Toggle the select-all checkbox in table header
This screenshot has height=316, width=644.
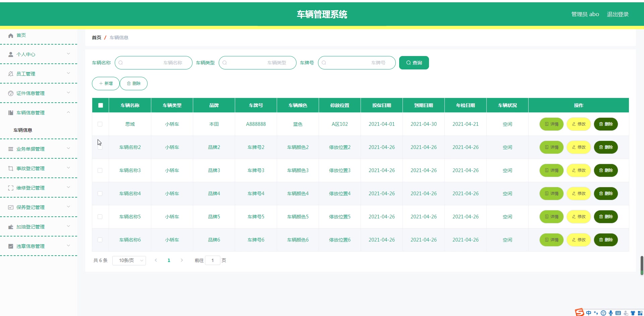point(101,105)
